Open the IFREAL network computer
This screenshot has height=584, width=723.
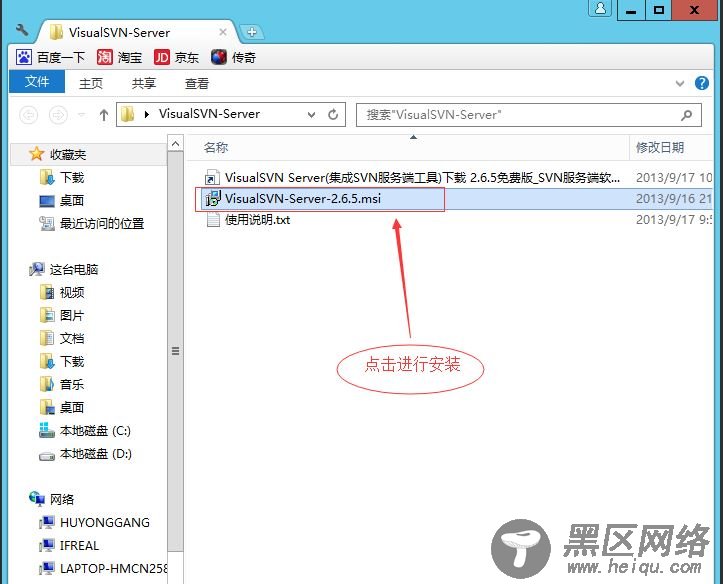click(69, 545)
